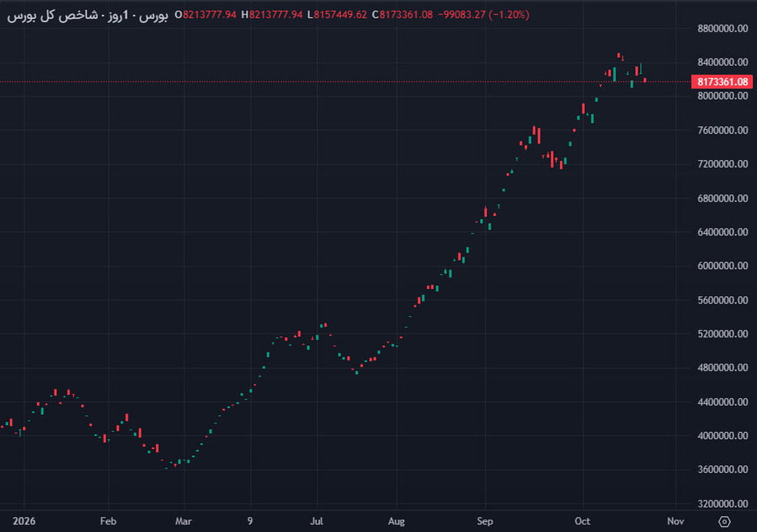Screen dimensions: 757x532
Task: Click the Nov label on time axis
Action: (x=676, y=521)
